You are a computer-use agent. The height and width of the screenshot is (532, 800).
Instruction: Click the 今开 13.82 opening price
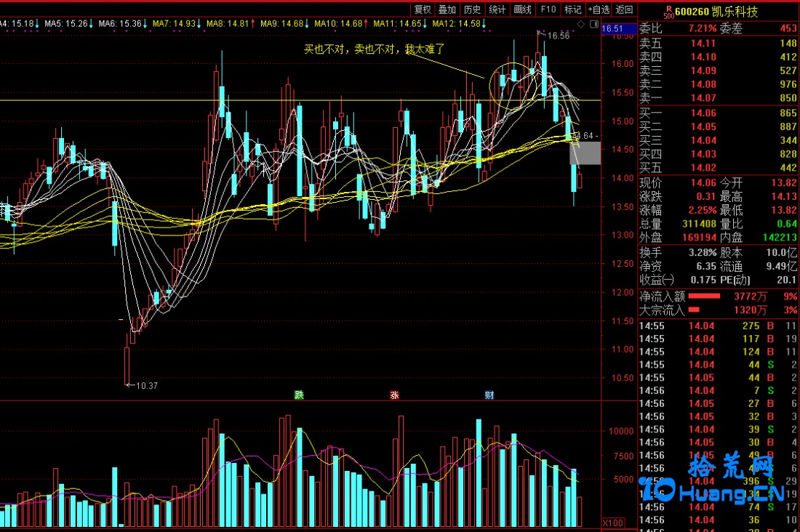(784, 183)
